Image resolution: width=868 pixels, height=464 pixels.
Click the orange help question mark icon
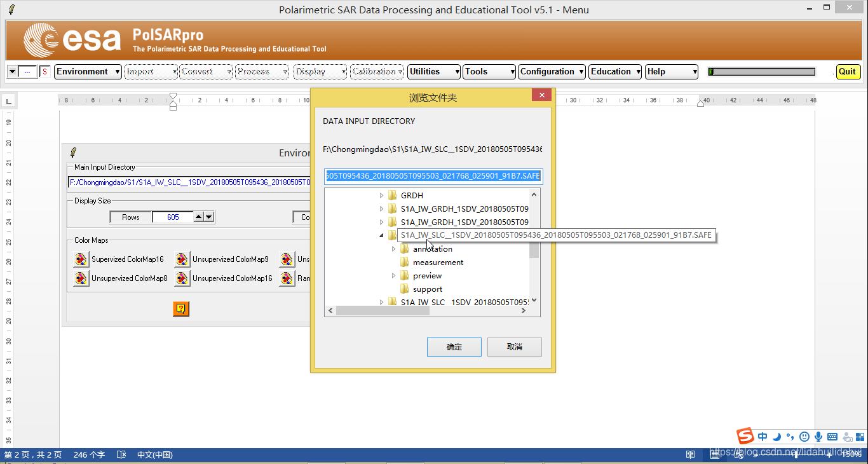pyautogui.click(x=181, y=309)
